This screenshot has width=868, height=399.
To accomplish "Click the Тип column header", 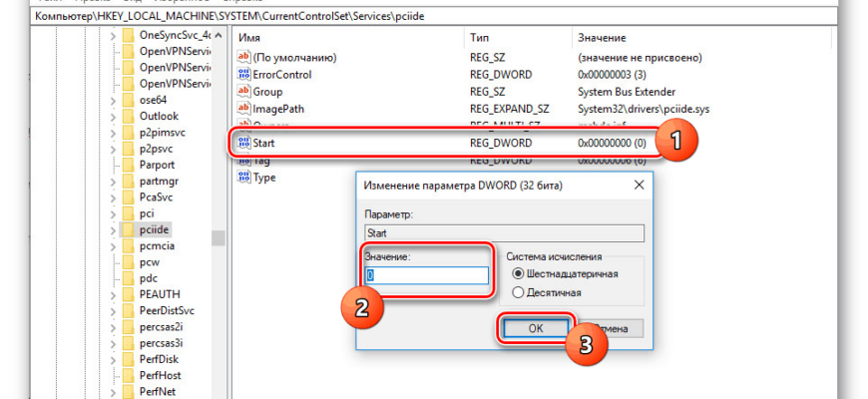I will point(479,38).
